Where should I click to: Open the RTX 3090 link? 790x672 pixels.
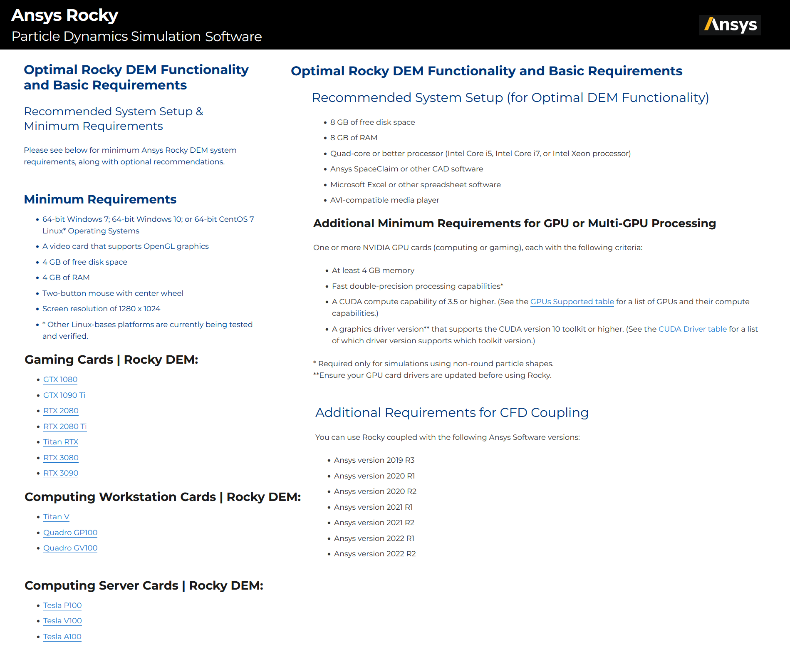61,473
